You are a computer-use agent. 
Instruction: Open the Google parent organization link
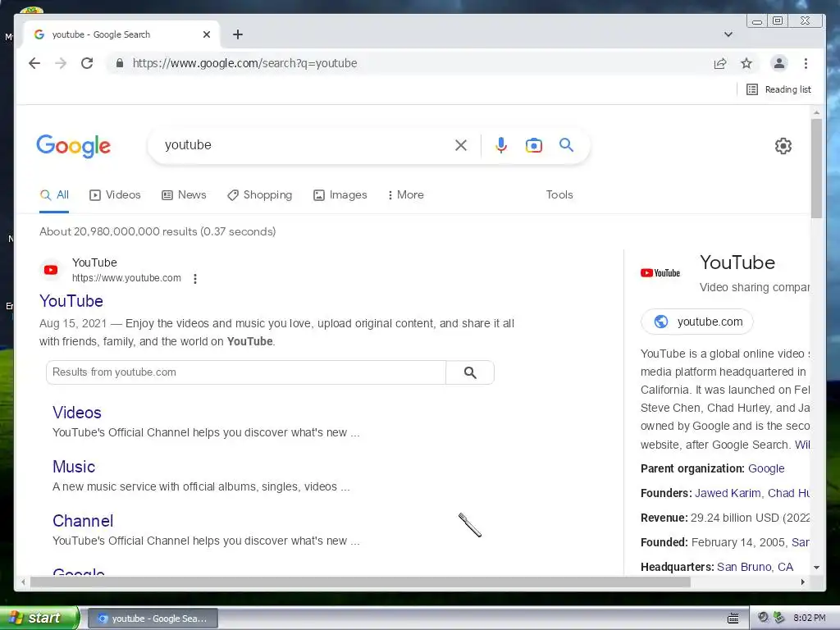point(766,468)
